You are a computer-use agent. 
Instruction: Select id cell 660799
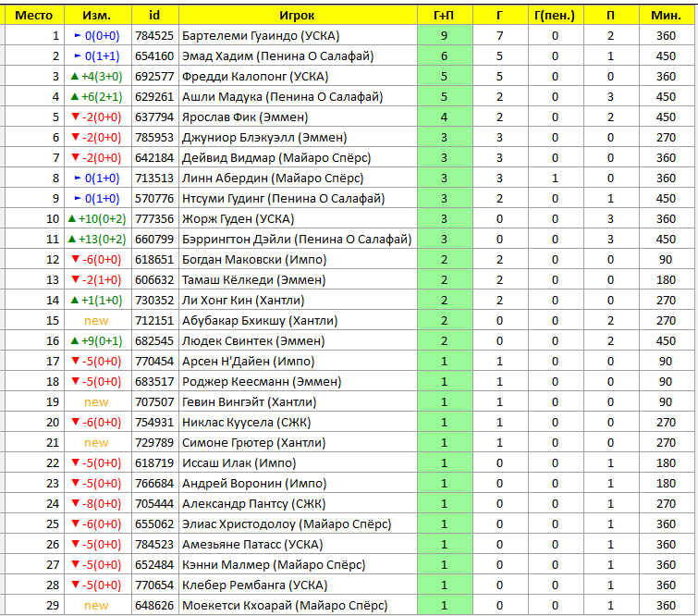click(154, 240)
